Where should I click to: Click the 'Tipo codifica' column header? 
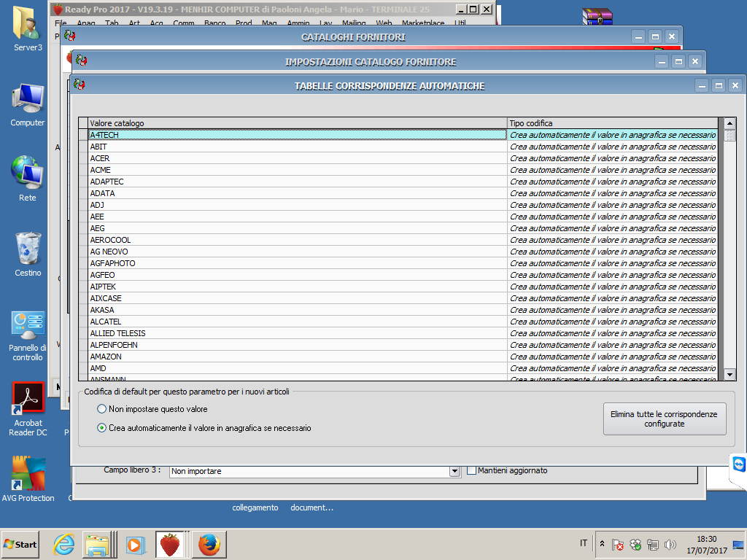[x=613, y=123]
